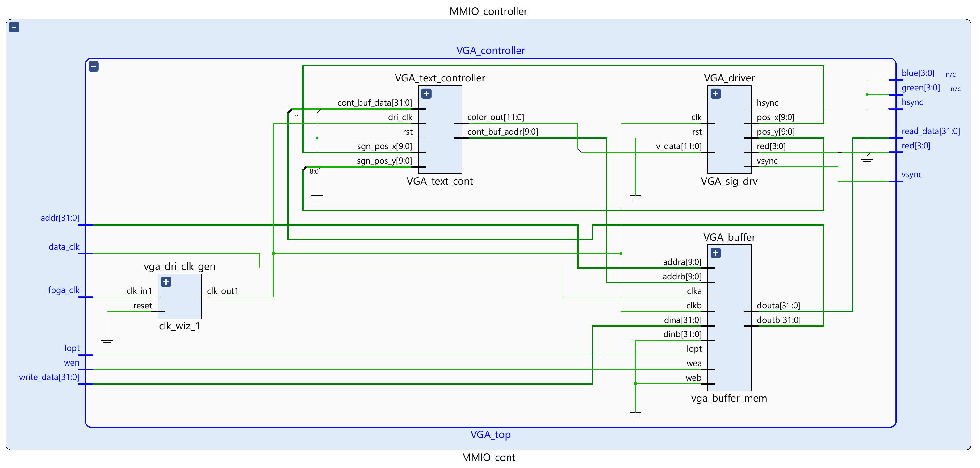980x468 pixels.
Task: Select the data_clk input port label
Action: (64, 247)
